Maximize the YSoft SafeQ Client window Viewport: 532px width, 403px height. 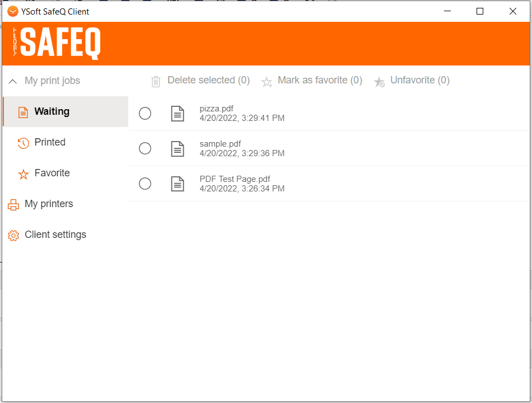(480, 11)
